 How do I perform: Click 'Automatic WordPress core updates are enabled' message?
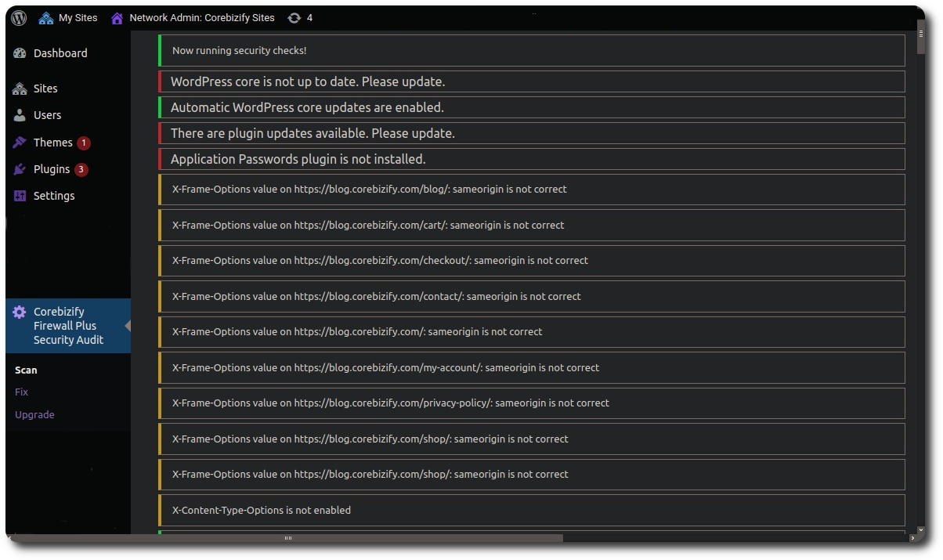[x=532, y=107]
